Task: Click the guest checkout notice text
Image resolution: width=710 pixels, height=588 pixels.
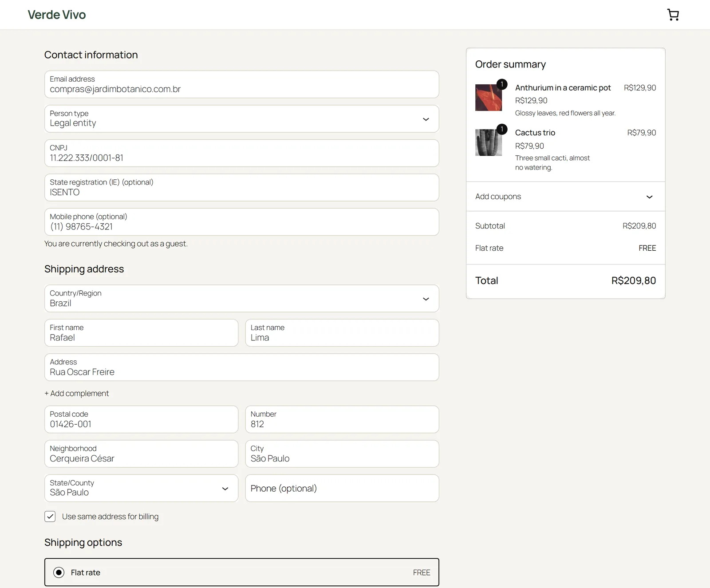Action: [116, 244]
